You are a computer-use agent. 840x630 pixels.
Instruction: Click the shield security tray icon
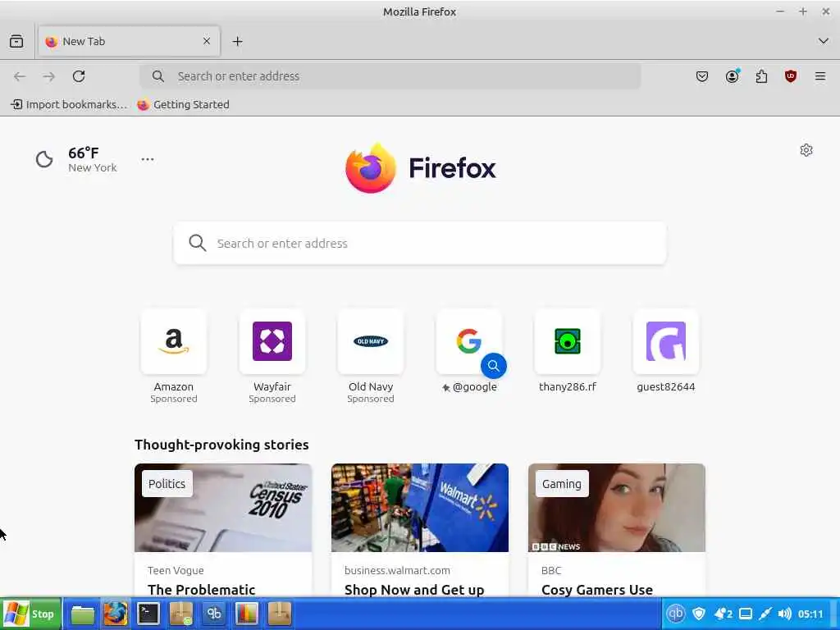pos(699,614)
